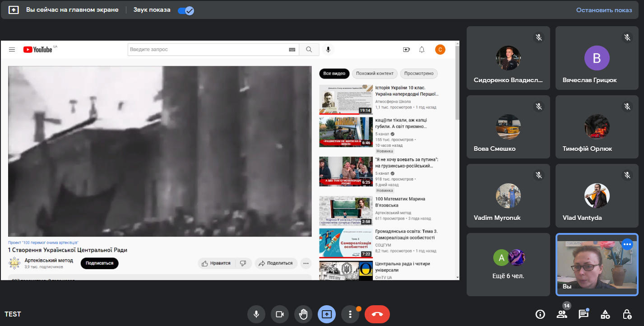
Task: Open the YouTube create video icon
Action: (407, 50)
